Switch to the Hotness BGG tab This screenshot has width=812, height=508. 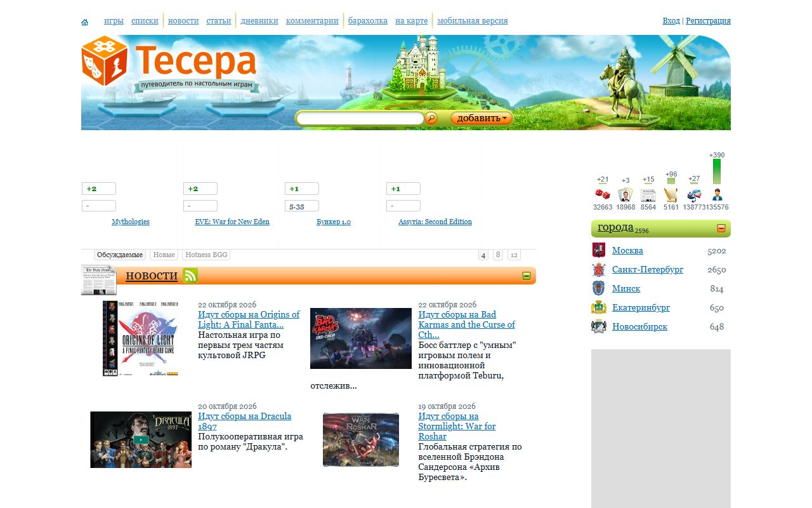206,255
